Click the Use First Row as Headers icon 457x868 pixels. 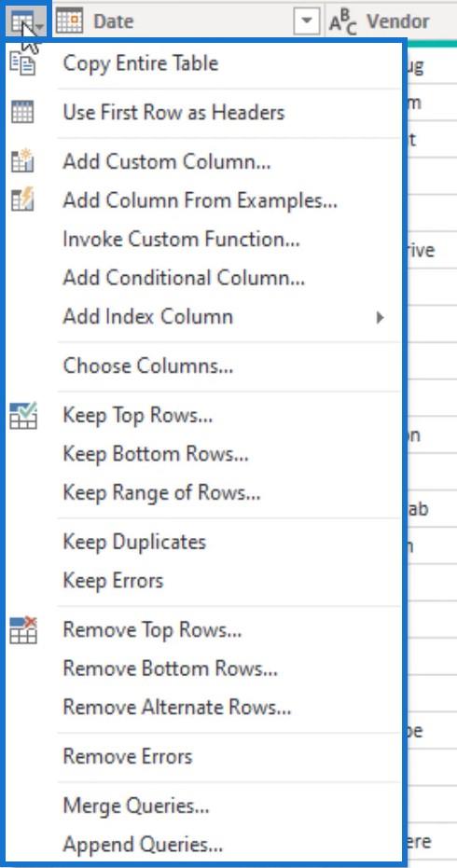22,113
